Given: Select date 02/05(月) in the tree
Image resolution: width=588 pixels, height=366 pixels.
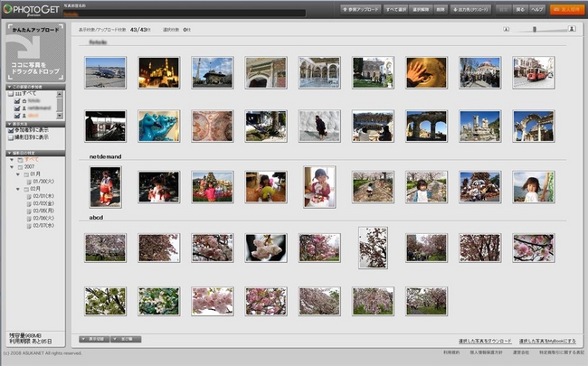Looking at the screenshot, I should pos(43,211).
